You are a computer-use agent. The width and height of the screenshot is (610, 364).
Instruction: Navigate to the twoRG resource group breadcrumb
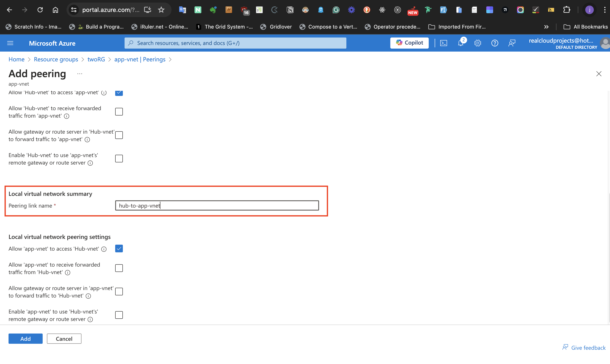96,59
